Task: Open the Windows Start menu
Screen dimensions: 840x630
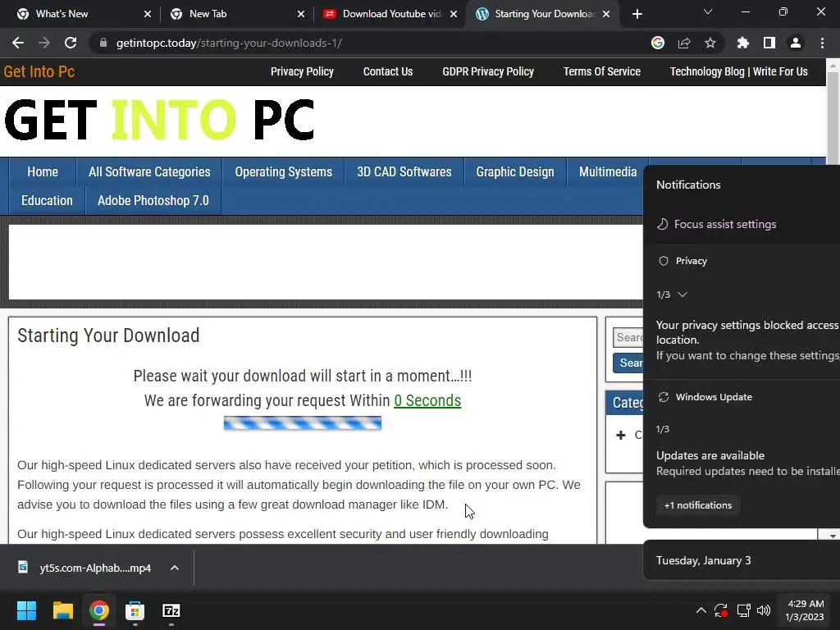Action: point(26,610)
